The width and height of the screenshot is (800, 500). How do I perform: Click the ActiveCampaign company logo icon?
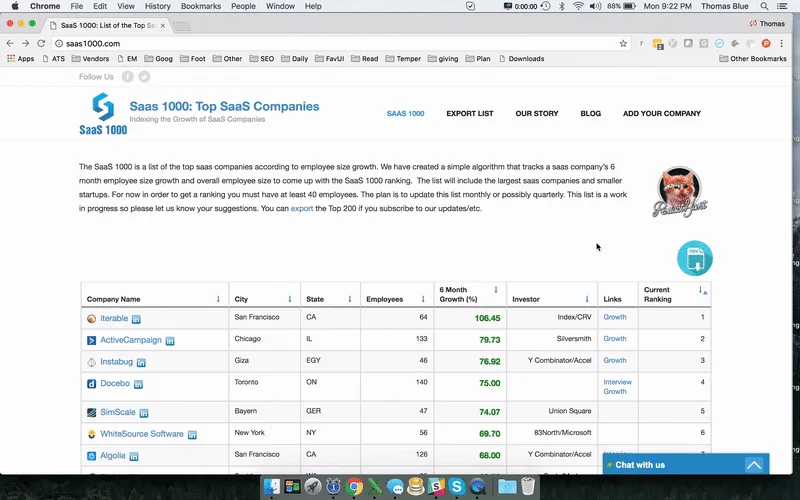coord(91,340)
